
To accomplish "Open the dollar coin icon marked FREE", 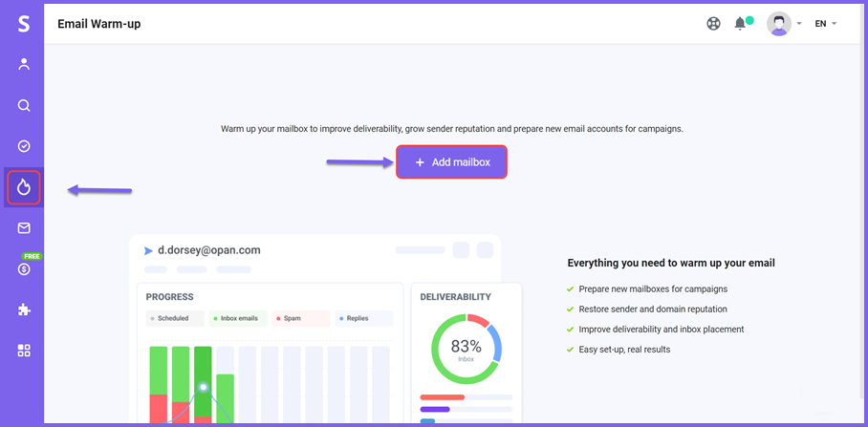I will pos(24,269).
